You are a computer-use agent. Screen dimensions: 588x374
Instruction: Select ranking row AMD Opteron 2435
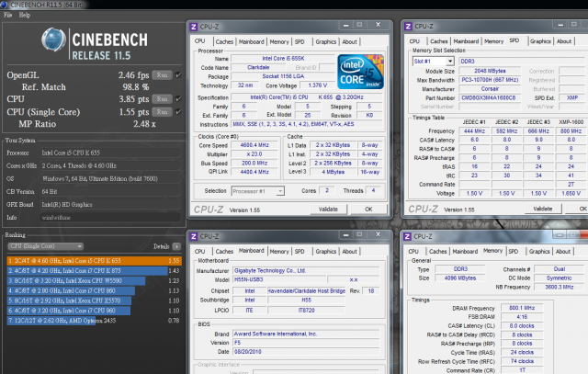(x=94, y=321)
